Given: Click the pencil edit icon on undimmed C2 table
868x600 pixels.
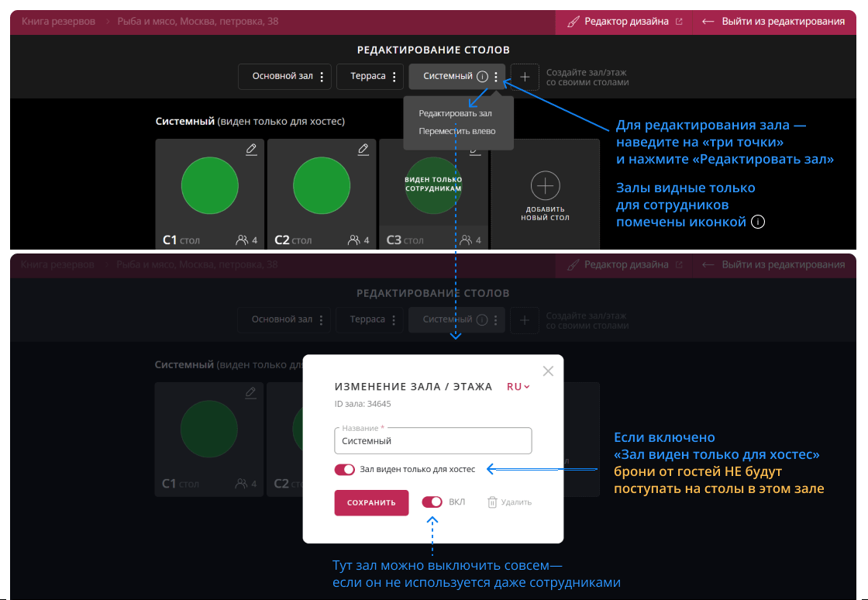Looking at the screenshot, I should pyautogui.click(x=363, y=149).
